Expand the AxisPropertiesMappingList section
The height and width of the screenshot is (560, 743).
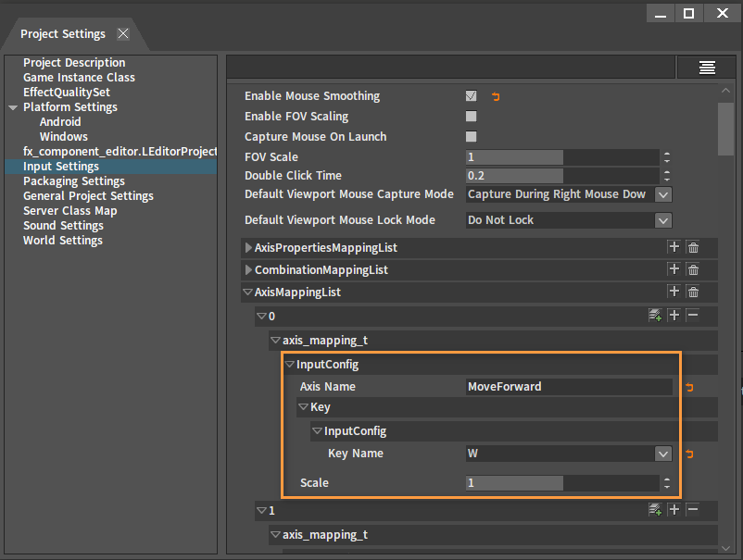tap(248, 247)
